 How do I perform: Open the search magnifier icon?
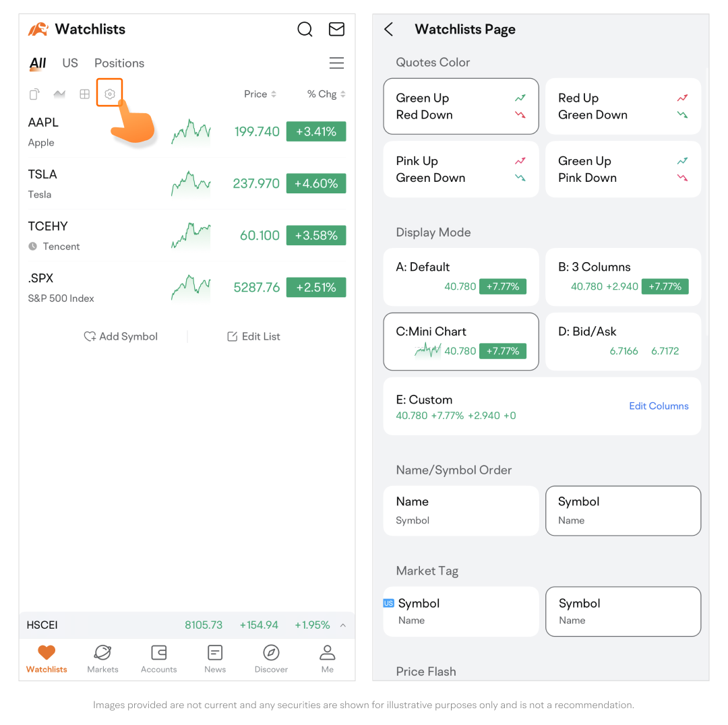pos(305,29)
